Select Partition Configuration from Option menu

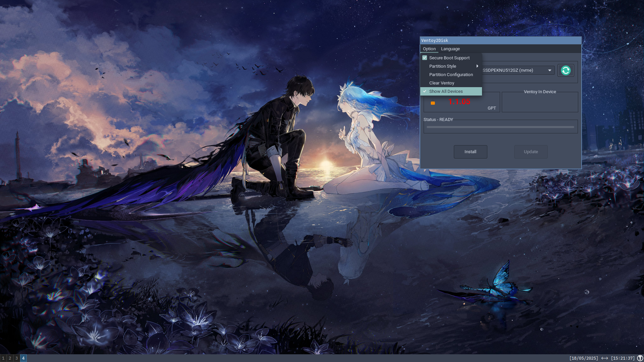coord(451,74)
